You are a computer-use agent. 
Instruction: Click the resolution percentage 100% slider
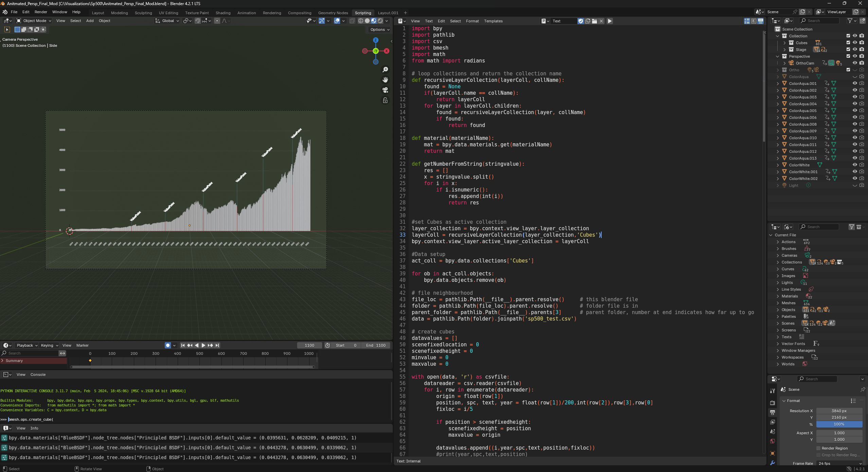click(839, 424)
